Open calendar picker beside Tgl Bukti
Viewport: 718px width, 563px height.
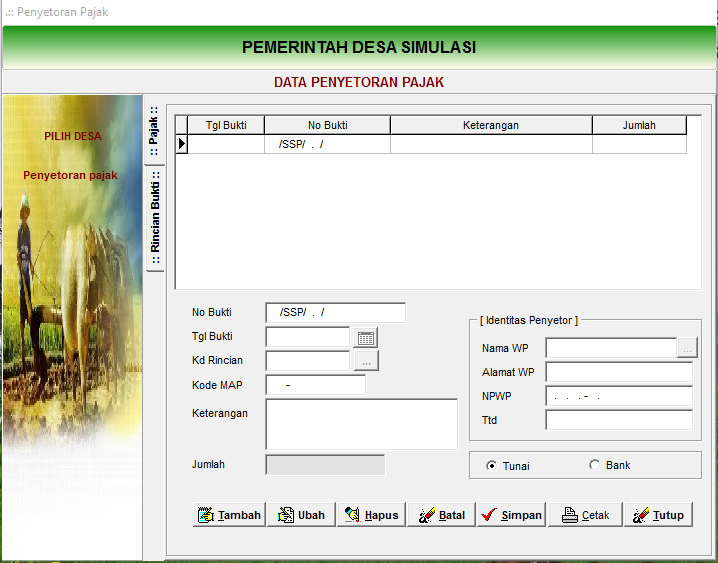pyautogui.click(x=367, y=337)
